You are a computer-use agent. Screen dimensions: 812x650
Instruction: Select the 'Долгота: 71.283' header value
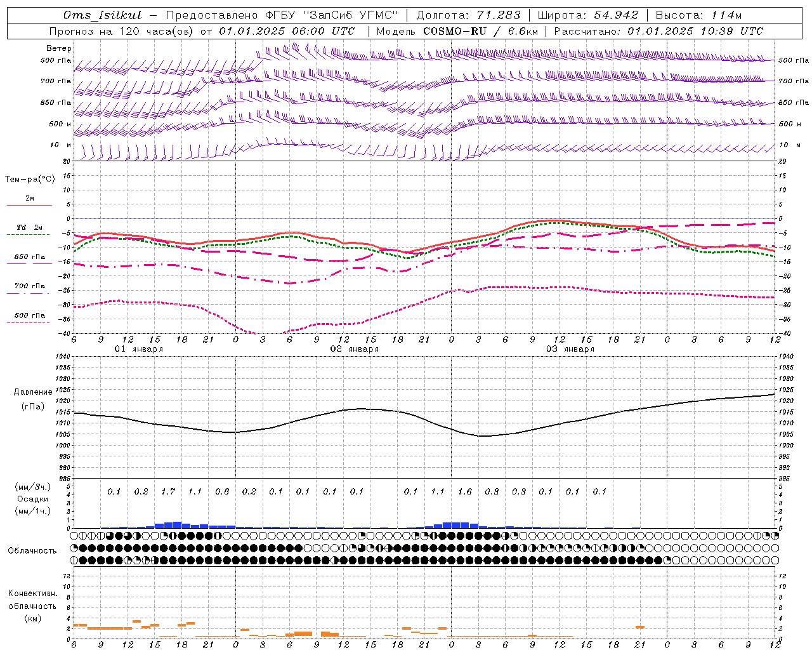pyautogui.click(x=468, y=15)
